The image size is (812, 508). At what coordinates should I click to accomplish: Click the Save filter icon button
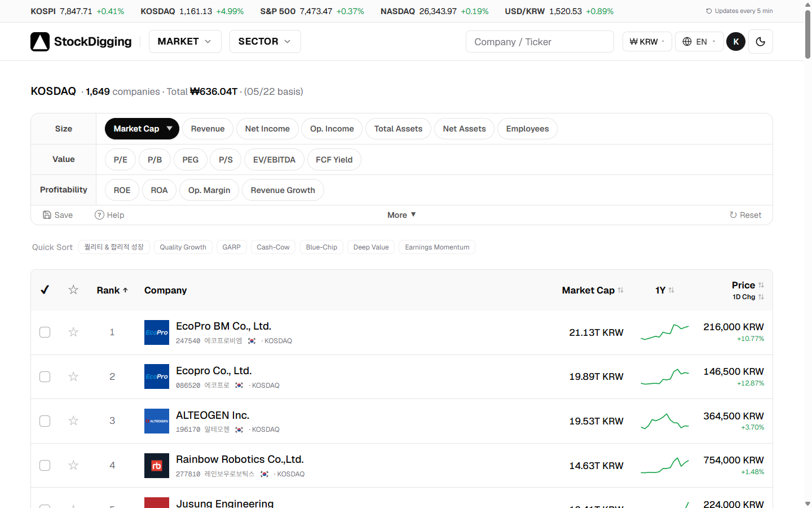coord(58,215)
